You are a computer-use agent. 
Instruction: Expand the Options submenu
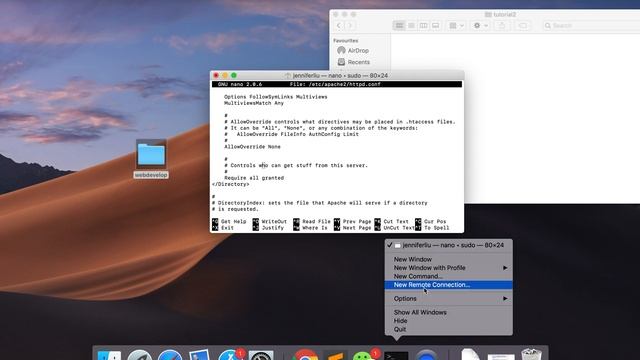(449, 298)
